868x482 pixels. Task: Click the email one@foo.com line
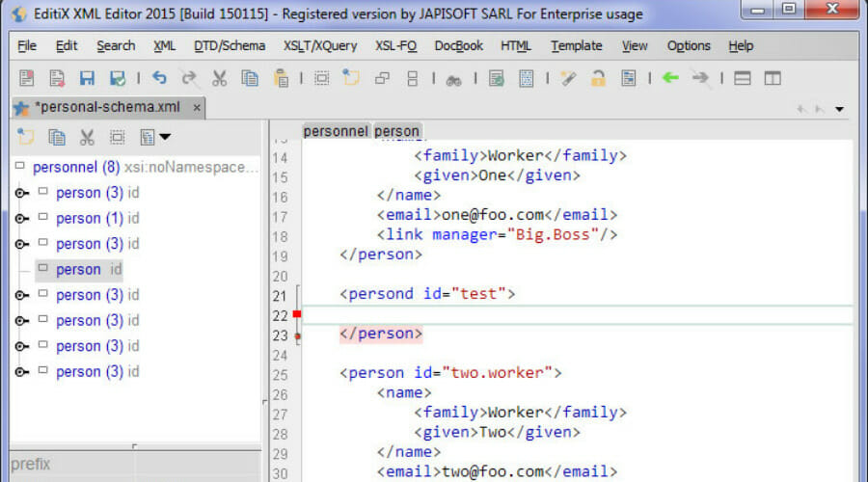click(497, 215)
